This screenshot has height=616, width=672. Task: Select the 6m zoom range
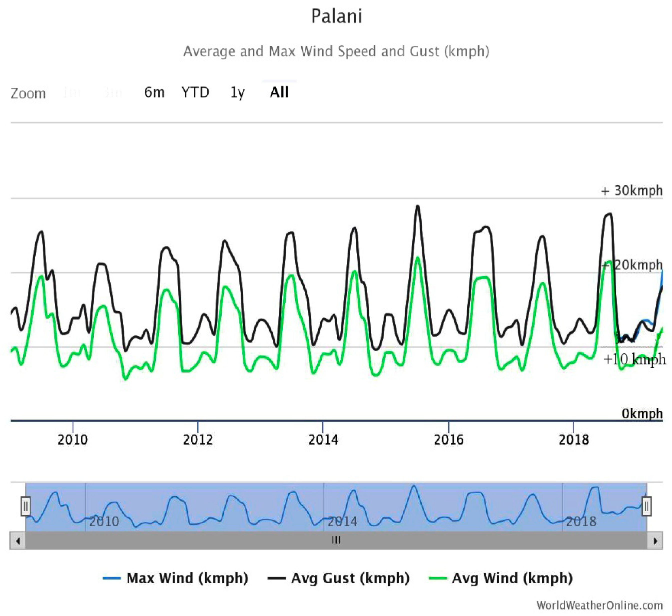click(x=154, y=92)
